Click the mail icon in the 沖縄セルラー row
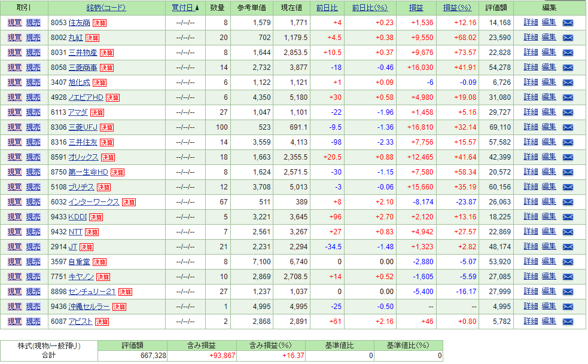The width and height of the screenshot is (588, 364). point(568,307)
